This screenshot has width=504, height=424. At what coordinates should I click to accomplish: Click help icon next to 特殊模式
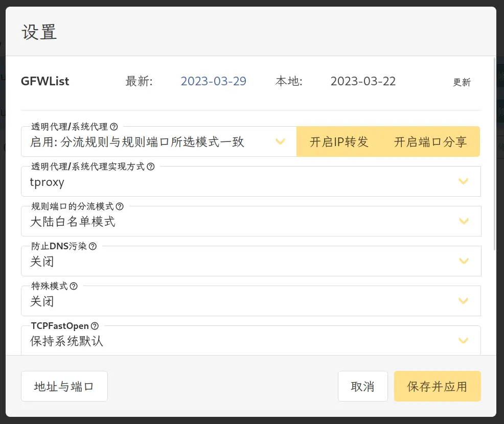(x=74, y=286)
